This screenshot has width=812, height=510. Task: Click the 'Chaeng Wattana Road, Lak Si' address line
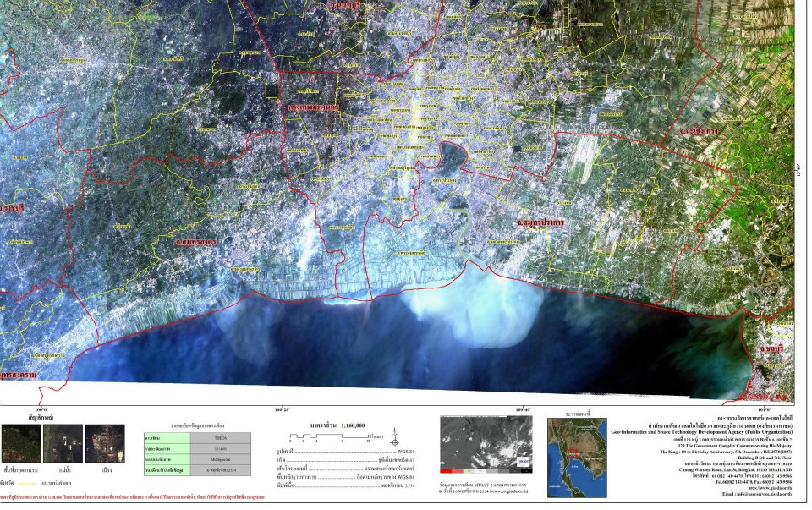point(735,470)
